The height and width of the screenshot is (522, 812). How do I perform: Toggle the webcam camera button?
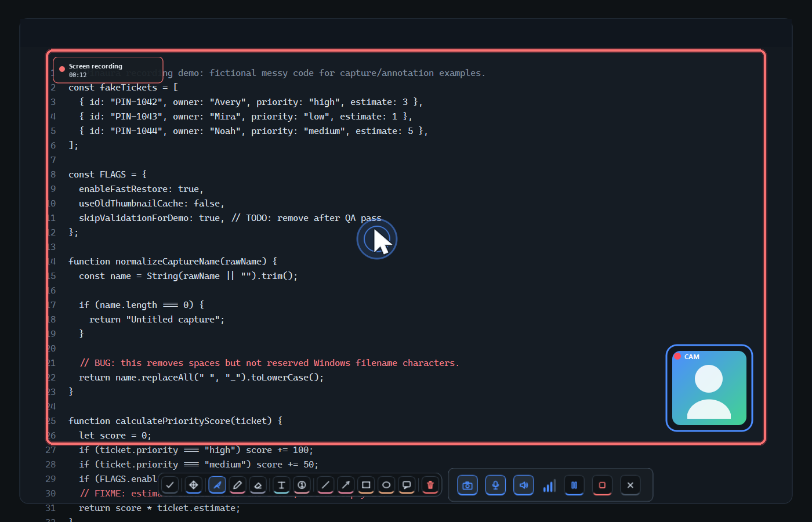point(467,485)
